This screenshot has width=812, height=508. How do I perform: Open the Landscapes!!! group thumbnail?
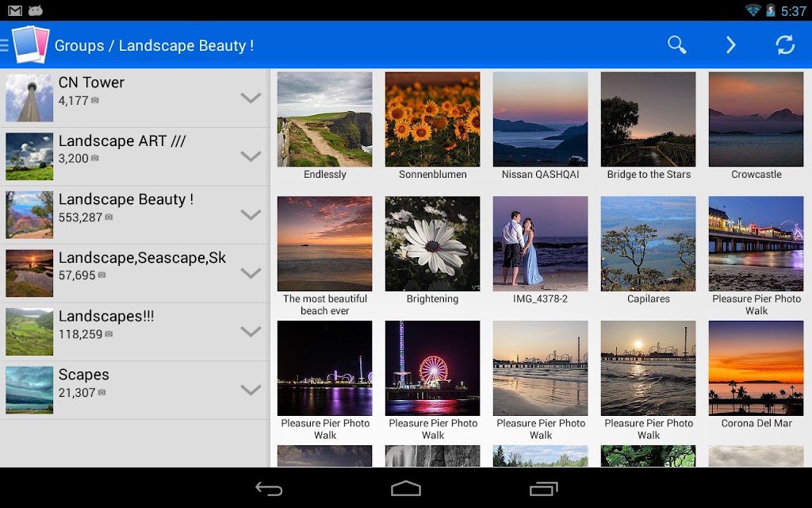click(29, 332)
